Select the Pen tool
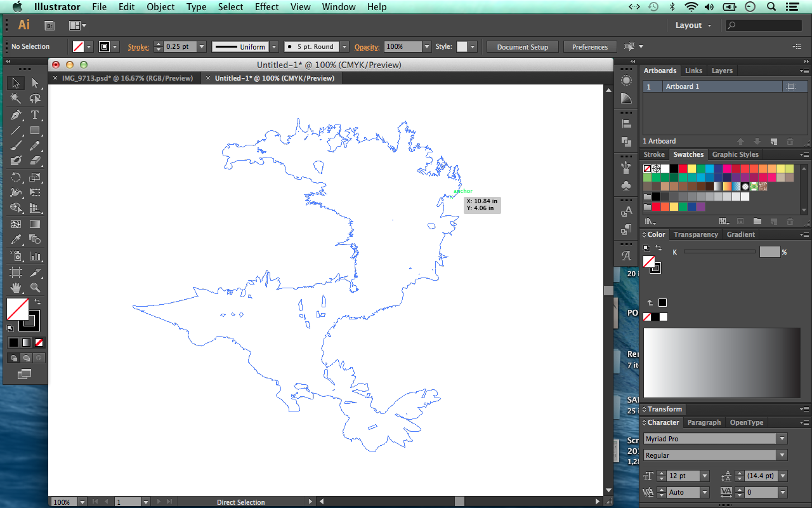Screen dimensions: 812x508 [16, 115]
